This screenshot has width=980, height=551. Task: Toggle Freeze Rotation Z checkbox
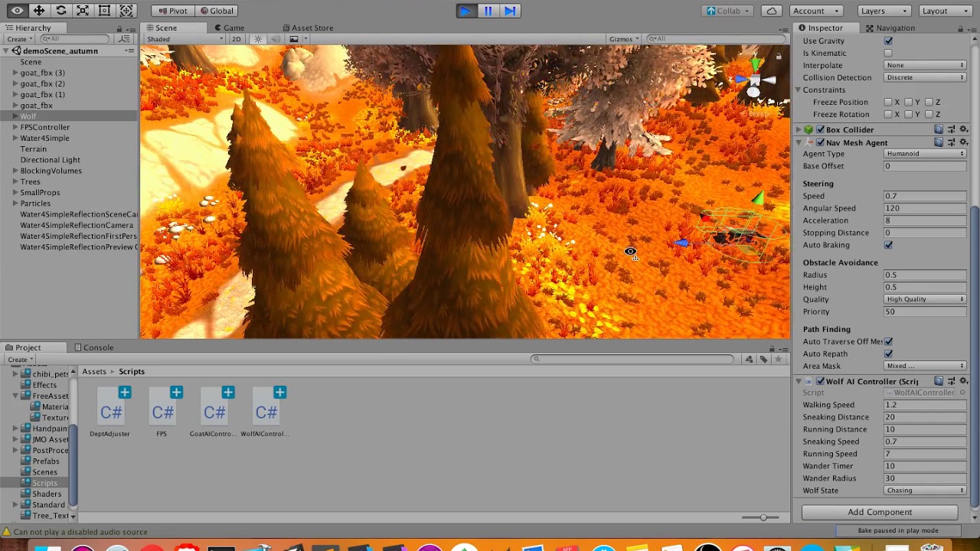click(x=929, y=114)
